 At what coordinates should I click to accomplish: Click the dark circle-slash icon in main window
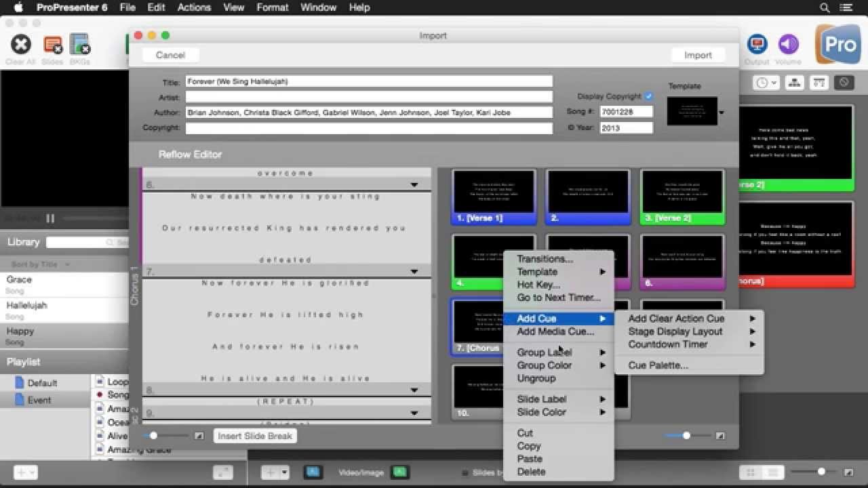(844, 83)
